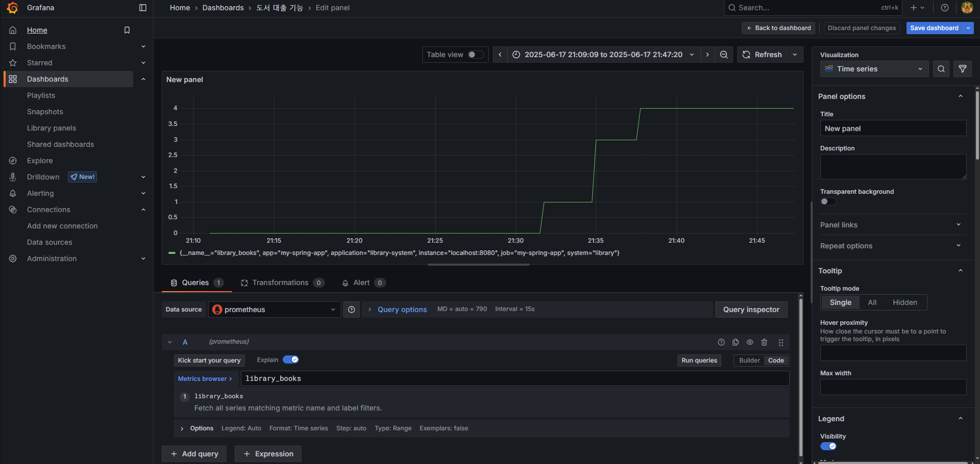Open Data sources in sidebar
This screenshot has width=980, height=464.
(49, 242)
